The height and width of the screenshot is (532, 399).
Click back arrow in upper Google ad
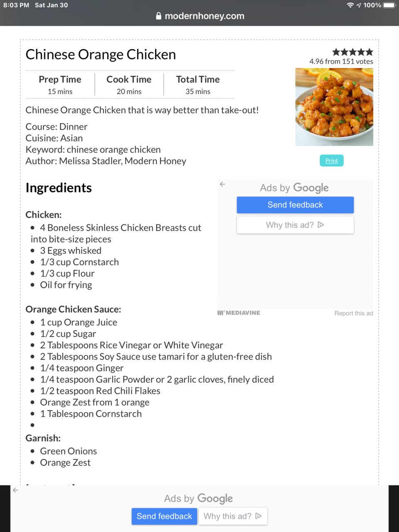pos(222,184)
